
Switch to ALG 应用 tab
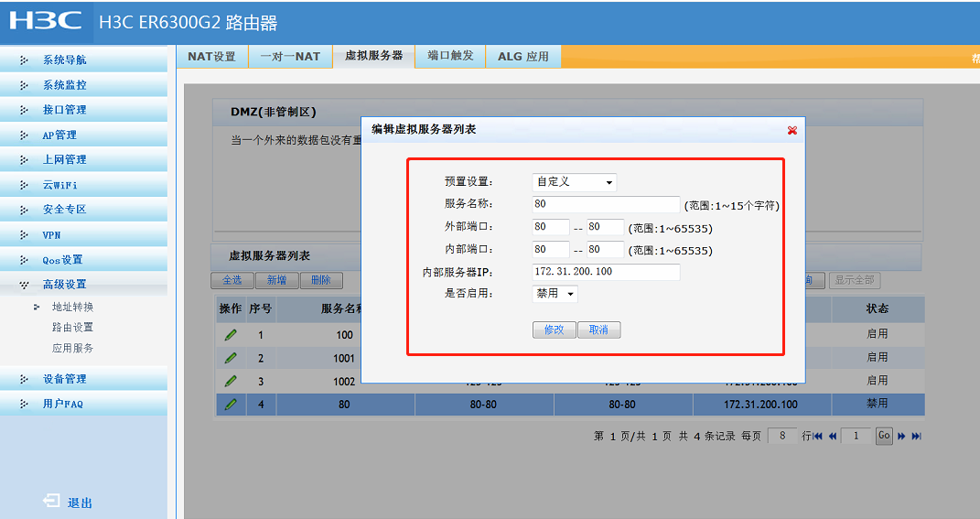coord(523,56)
